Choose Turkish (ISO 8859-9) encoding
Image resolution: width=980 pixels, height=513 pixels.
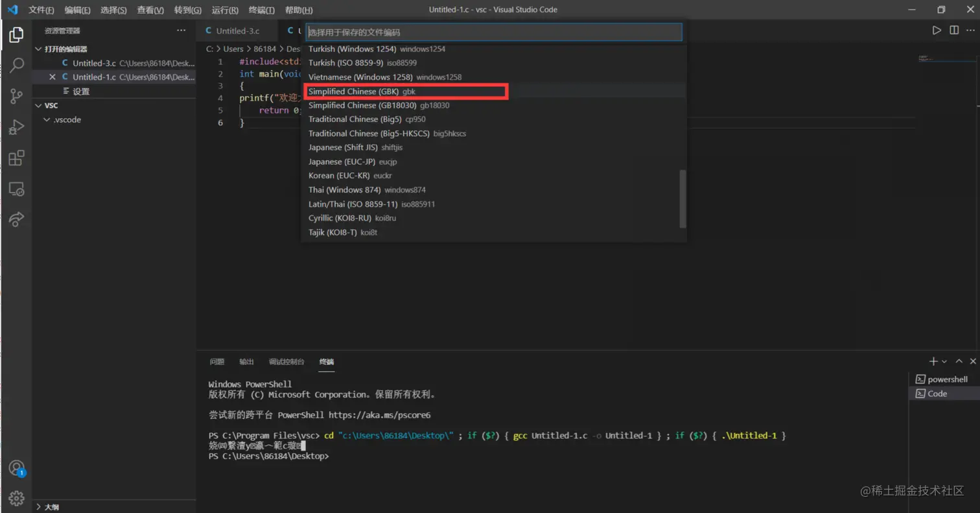pos(494,63)
